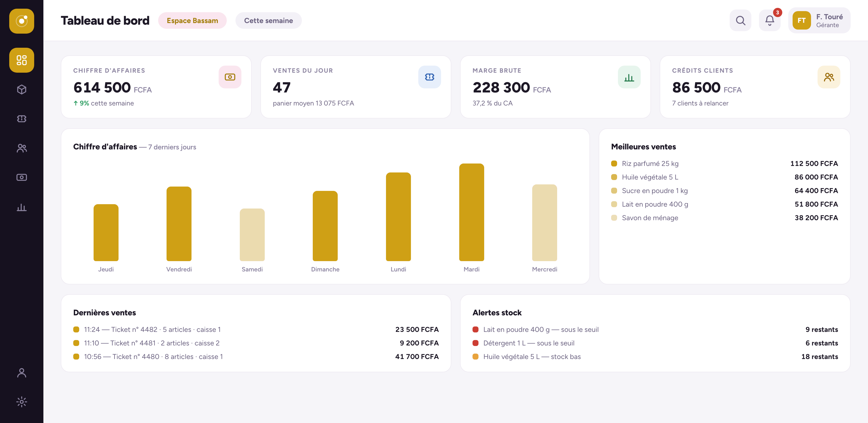
Task: Open the statistics bar chart icon in sidebar
Action: tap(22, 207)
